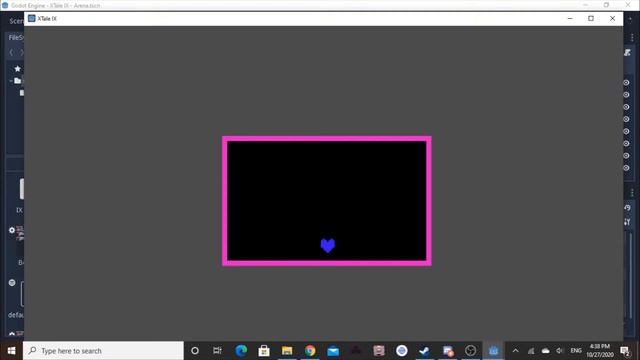Open the upper three-dot dock menu on right

coord(632,38)
